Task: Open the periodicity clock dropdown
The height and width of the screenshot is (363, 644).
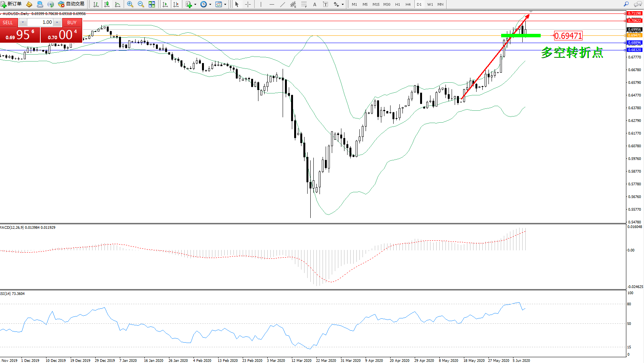Action: click(210, 5)
